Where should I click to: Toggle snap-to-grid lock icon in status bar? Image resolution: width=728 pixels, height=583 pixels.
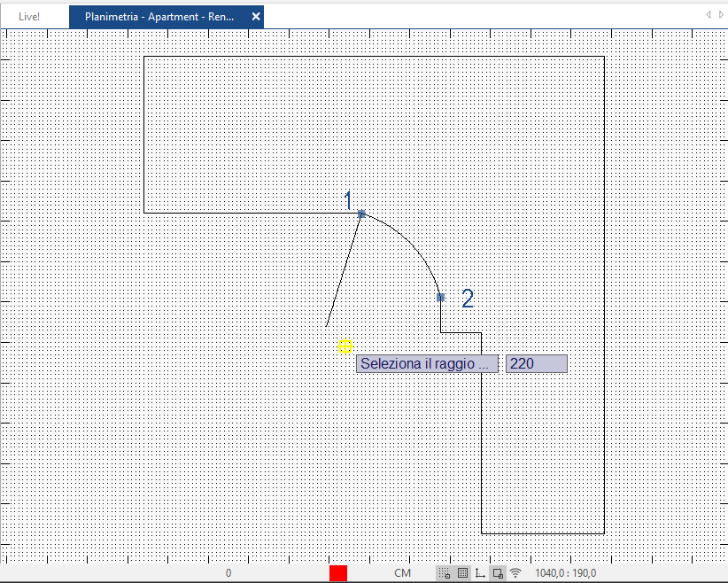445,572
